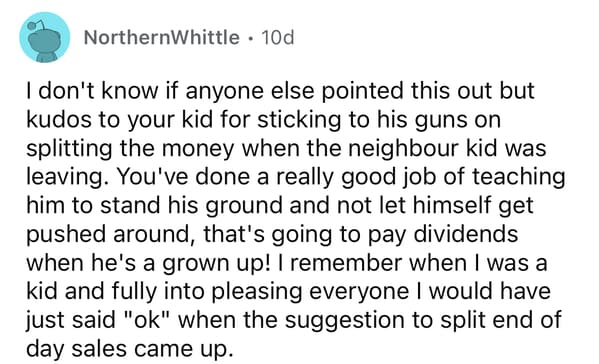
Task: Click the dot separator after the username
Action: tap(250, 38)
